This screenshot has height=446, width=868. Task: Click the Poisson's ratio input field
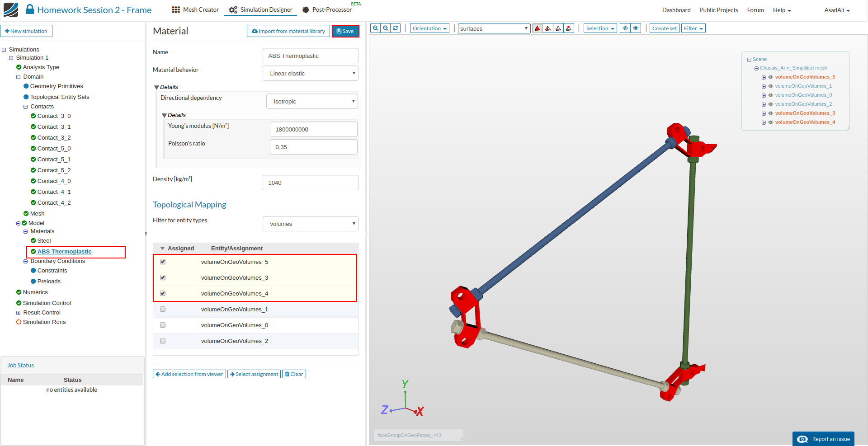(x=314, y=147)
